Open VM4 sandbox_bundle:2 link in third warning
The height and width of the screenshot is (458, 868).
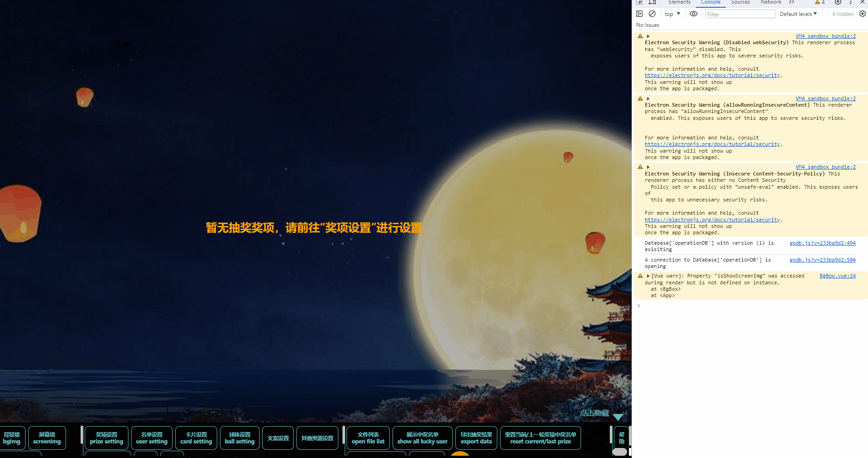coord(826,167)
